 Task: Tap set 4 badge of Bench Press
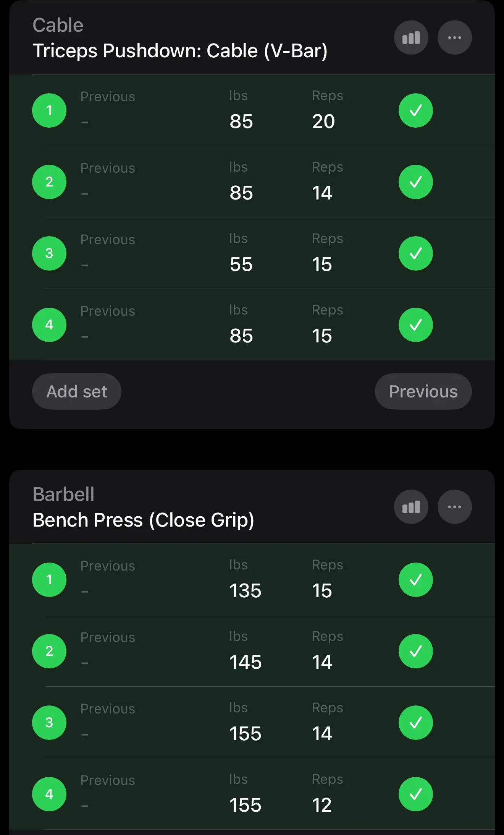click(x=49, y=794)
